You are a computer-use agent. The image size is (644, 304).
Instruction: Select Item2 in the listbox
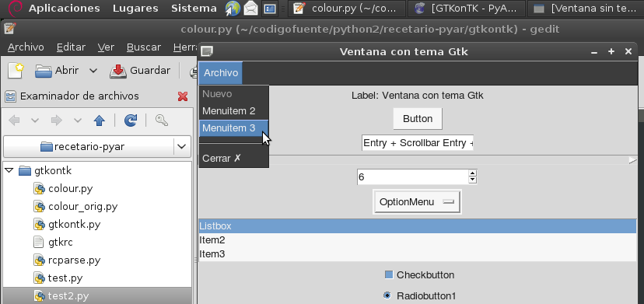(x=418, y=240)
